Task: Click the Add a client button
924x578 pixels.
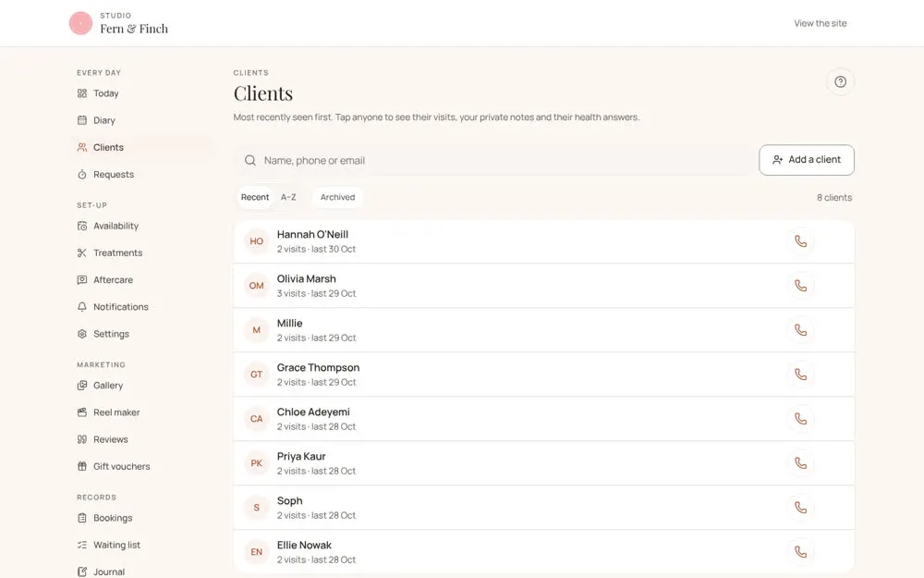Action: coord(806,160)
